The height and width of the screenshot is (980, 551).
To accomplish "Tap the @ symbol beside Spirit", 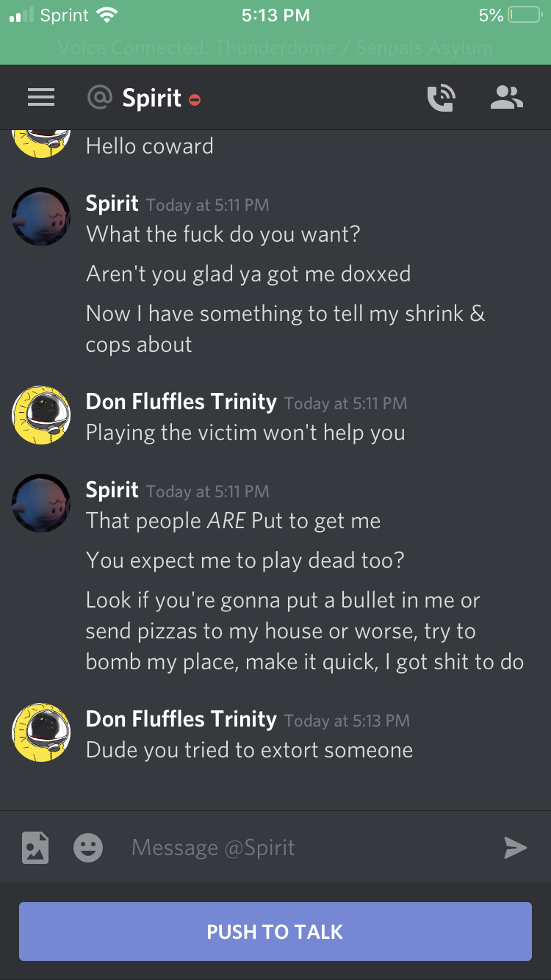I will click(99, 98).
